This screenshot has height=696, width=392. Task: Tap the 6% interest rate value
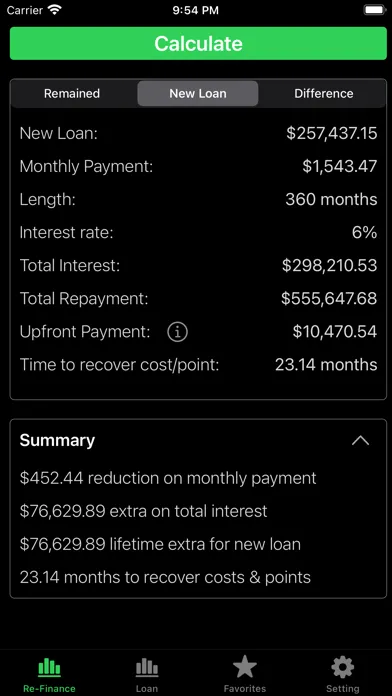click(x=364, y=233)
